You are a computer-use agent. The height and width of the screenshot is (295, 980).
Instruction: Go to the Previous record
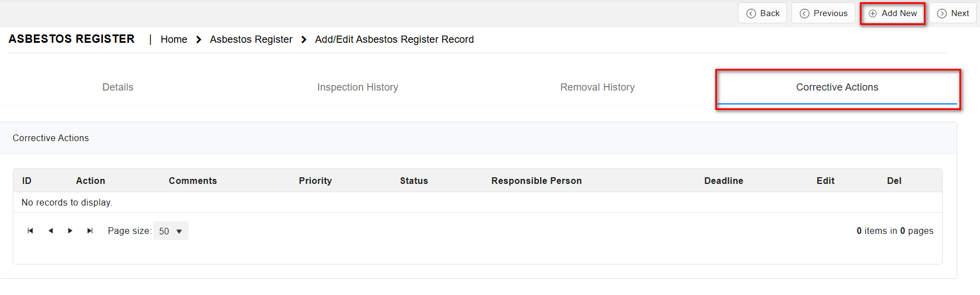coord(823,13)
